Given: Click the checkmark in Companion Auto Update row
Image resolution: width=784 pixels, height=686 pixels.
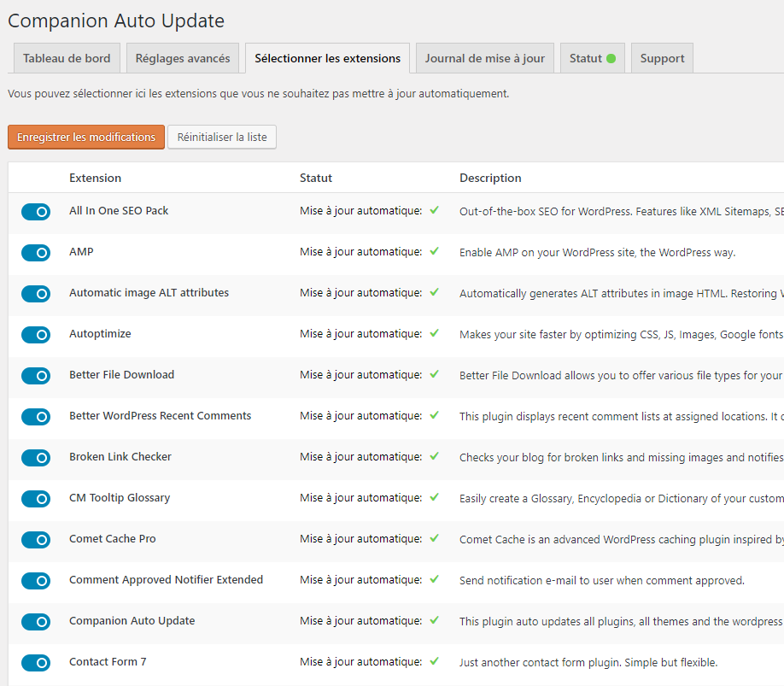Looking at the screenshot, I should (434, 620).
